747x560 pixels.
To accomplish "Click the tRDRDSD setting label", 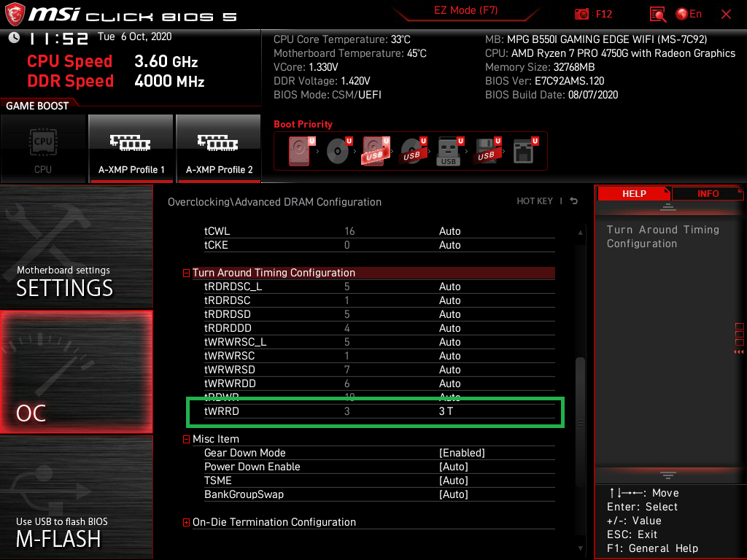I will [228, 314].
